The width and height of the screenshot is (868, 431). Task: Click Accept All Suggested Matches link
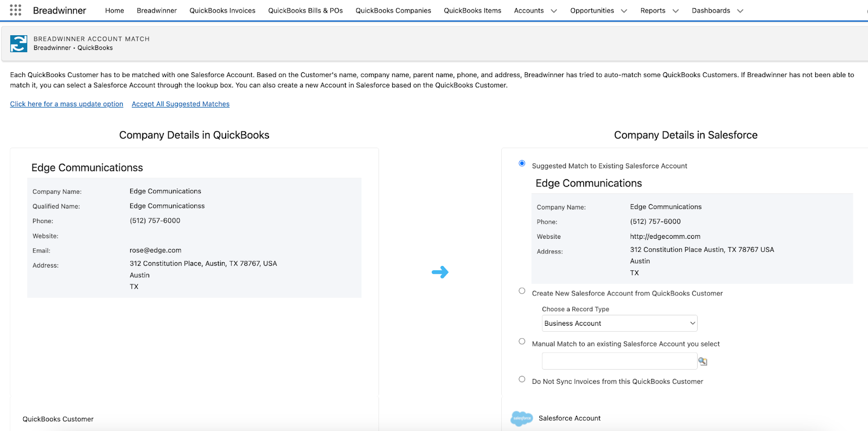181,104
